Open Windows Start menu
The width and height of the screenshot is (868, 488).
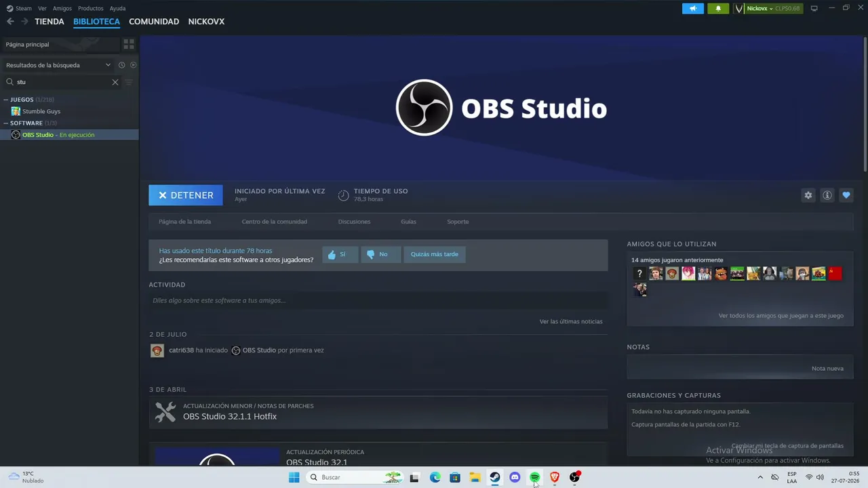(294, 477)
